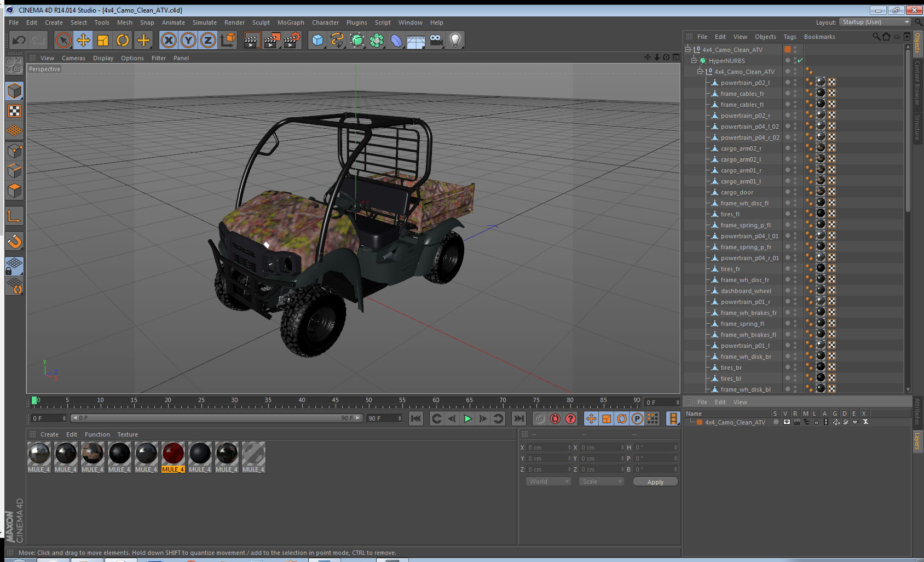Toggle layer solo for 4x4_Camo_Clean_ATV layer
Image resolution: width=924 pixels, height=562 pixels.
(x=776, y=422)
